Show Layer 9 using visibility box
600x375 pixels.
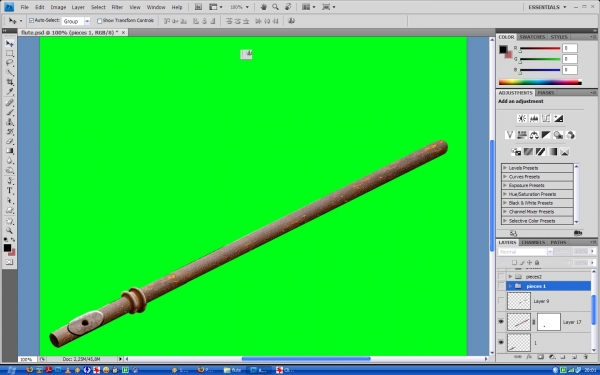[x=501, y=301]
